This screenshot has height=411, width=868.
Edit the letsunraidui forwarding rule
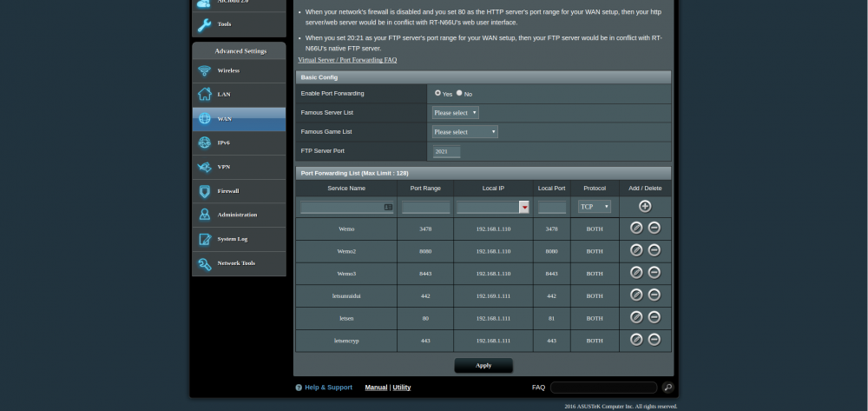point(636,295)
